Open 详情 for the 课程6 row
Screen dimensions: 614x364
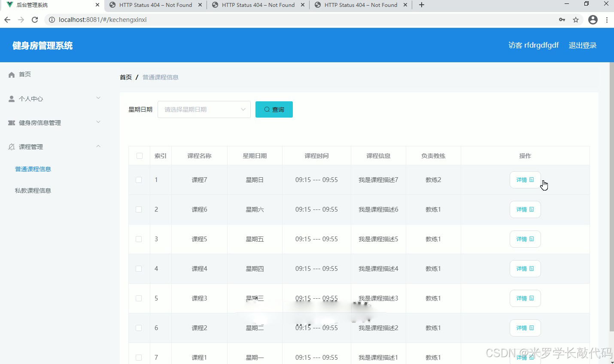coord(525,209)
